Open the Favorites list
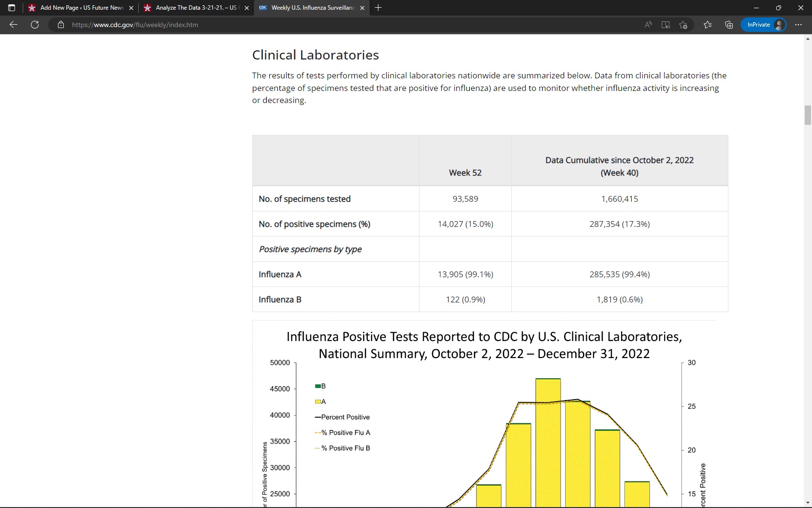Viewport: 812px width, 508px height. tap(708, 25)
